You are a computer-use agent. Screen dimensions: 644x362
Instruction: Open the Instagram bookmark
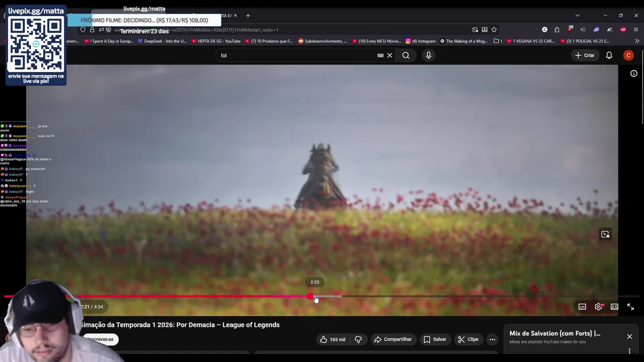click(x=421, y=41)
